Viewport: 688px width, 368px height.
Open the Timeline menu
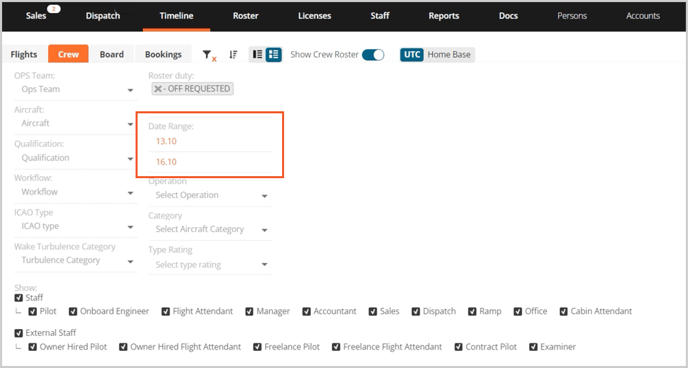(x=176, y=16)
